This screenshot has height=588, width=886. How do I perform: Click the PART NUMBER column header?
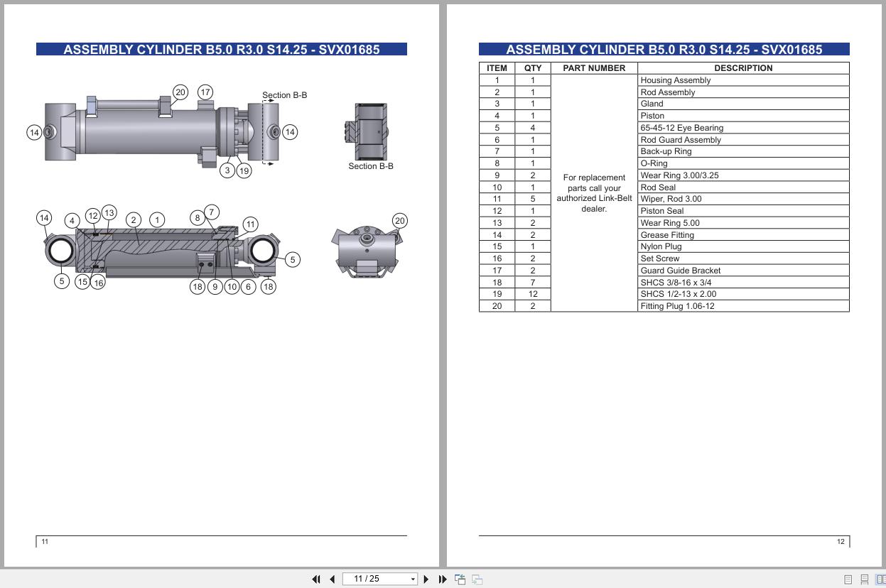coord(595,67)
